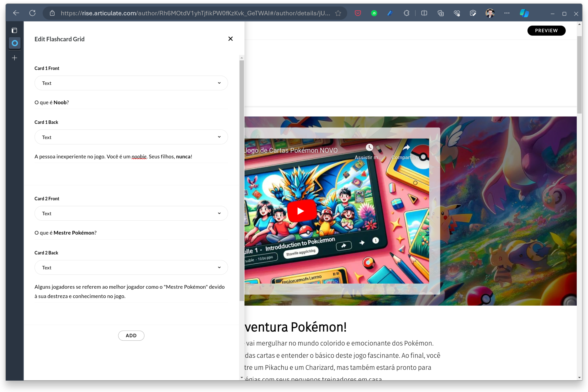
Task: Open tab actions icon in sidebar
Action: [15, 31]
